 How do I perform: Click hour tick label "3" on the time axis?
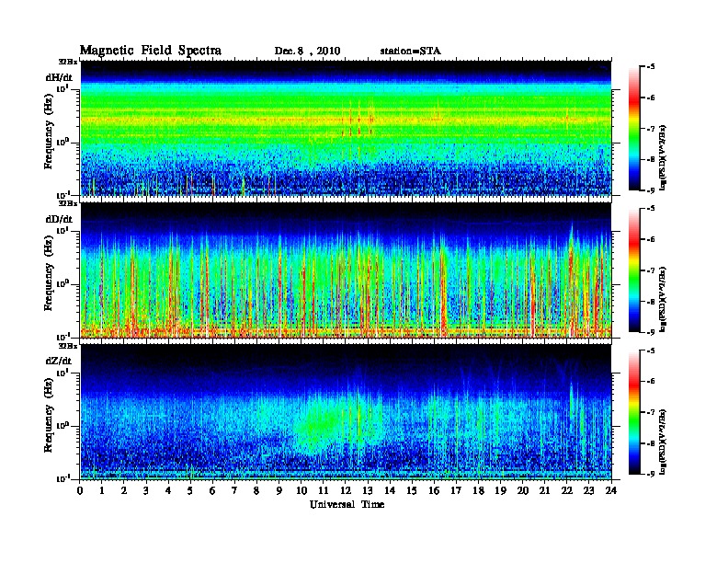[x=146, y=491]
